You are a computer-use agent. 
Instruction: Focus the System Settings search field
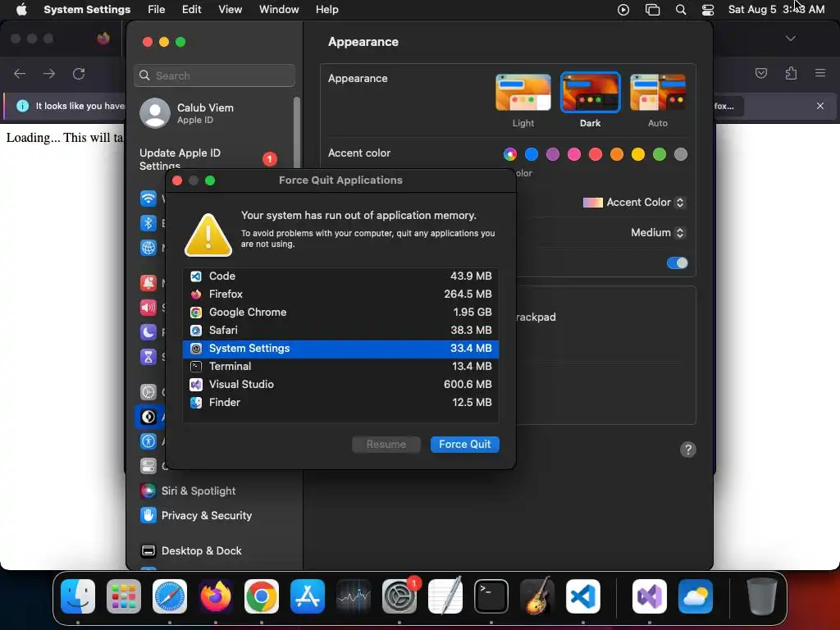tap(214, 75)
